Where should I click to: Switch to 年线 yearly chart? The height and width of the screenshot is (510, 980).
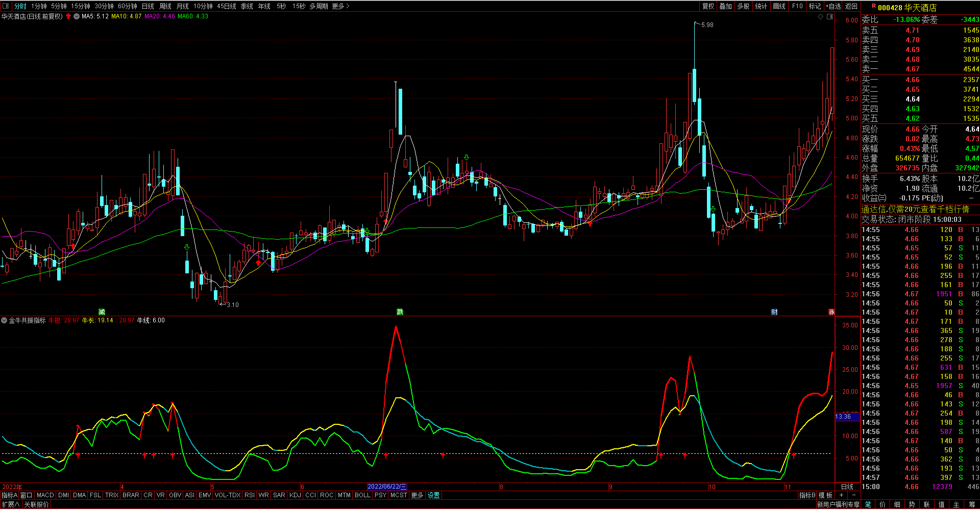(264, 6)
